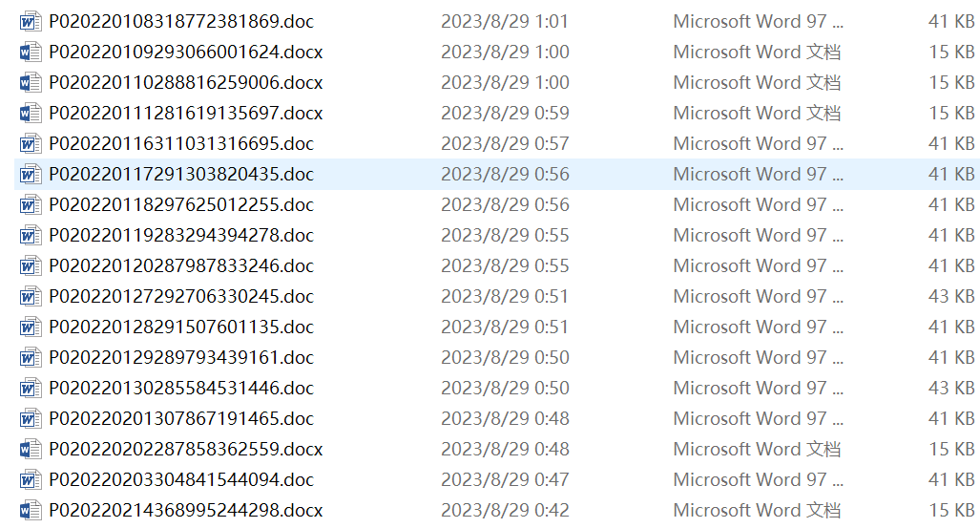The width and height of the screenshot is (980, 528).
Task: Click the icon of P020220109293066001624.docx
Action: (31, 52)
